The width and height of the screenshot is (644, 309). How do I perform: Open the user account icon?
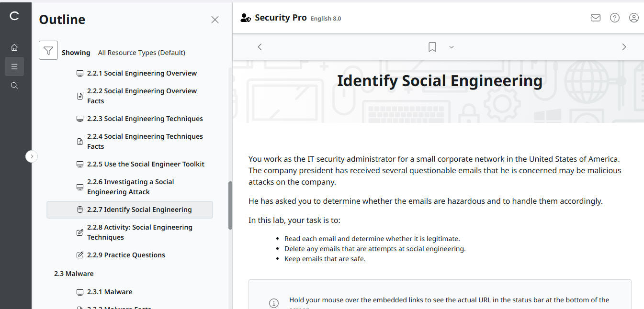tap(633, 17)
